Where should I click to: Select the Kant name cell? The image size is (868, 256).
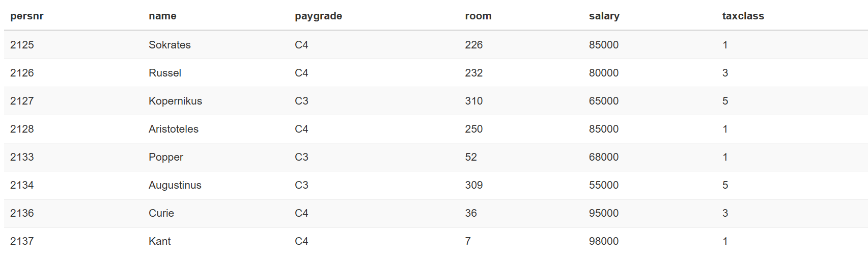[x=159, y=241]
